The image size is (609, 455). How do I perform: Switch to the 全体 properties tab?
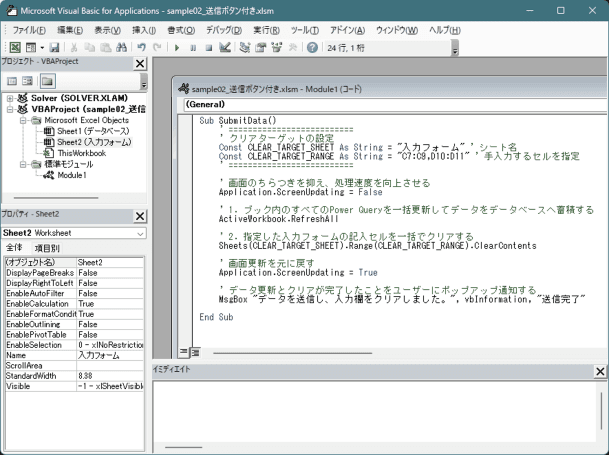[x=14, y=248]
